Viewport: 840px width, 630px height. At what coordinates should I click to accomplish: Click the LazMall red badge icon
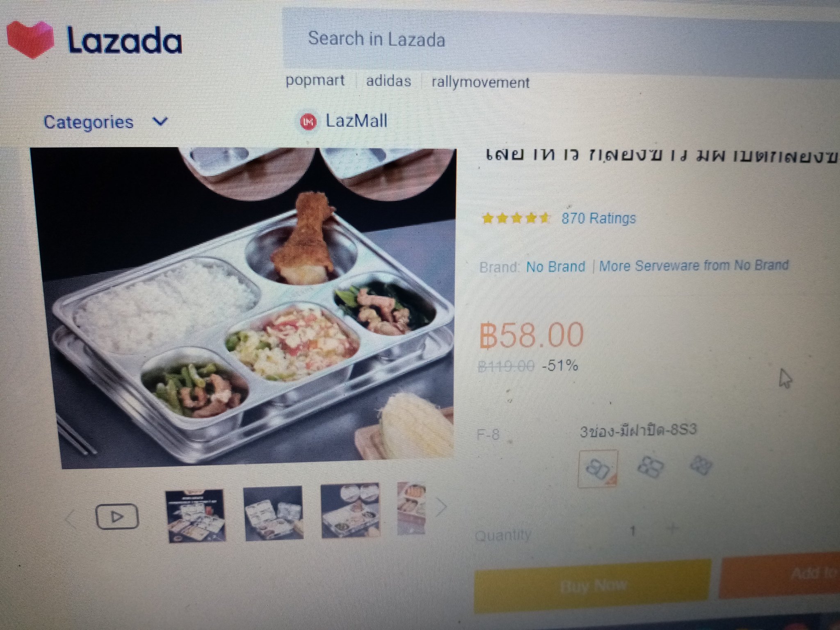tap(308, 122)
